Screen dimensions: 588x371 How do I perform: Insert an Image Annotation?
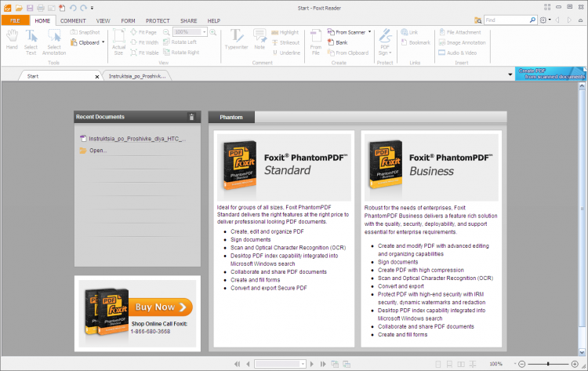pos(462,42)
